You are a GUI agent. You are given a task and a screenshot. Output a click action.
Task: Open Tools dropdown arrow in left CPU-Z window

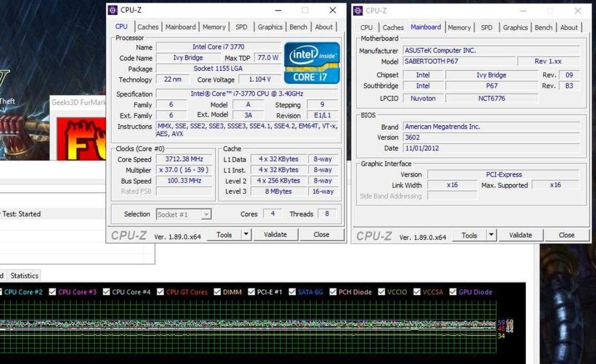[246, 235]
